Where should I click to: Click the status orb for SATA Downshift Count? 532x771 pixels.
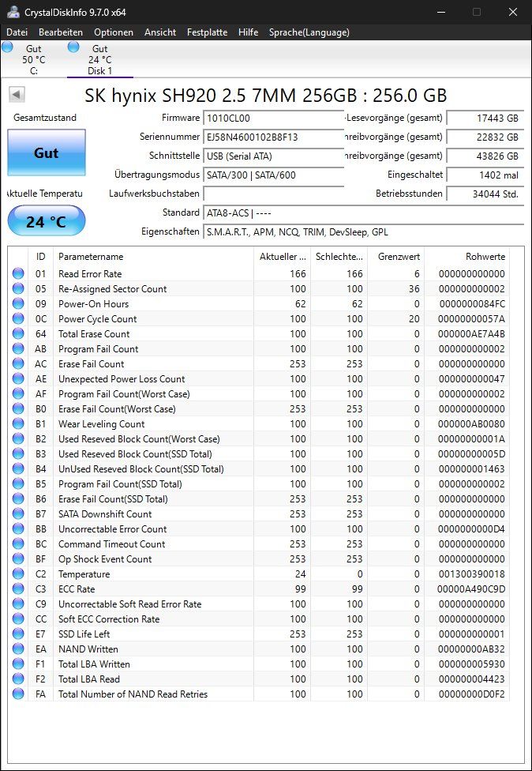(x=18, y=513)
